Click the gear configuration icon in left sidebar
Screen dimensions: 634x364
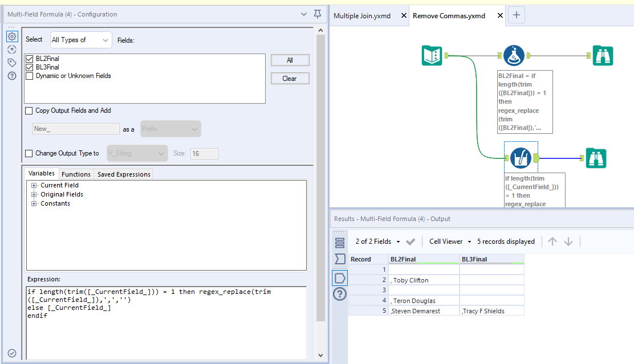point(11,36)
